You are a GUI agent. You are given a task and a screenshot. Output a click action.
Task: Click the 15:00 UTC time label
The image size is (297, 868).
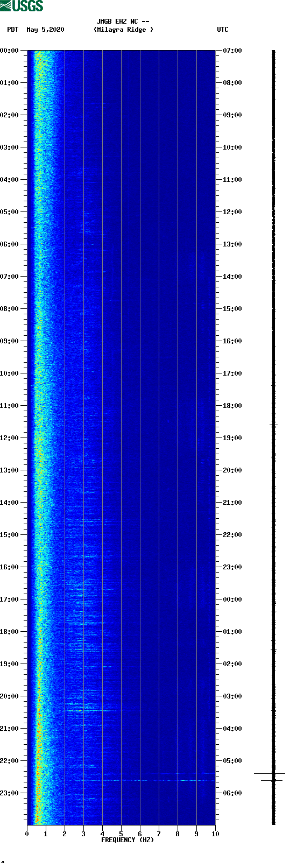[x=232, y=309]
